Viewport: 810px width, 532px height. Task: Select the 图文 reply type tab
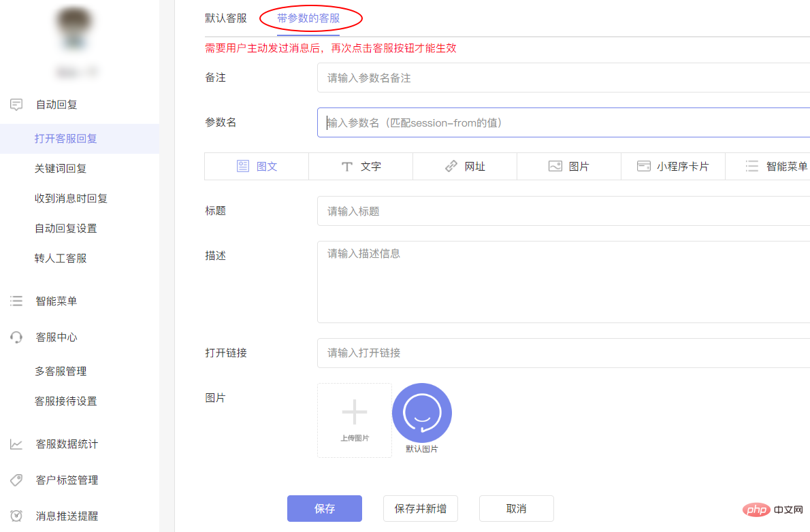257,166
